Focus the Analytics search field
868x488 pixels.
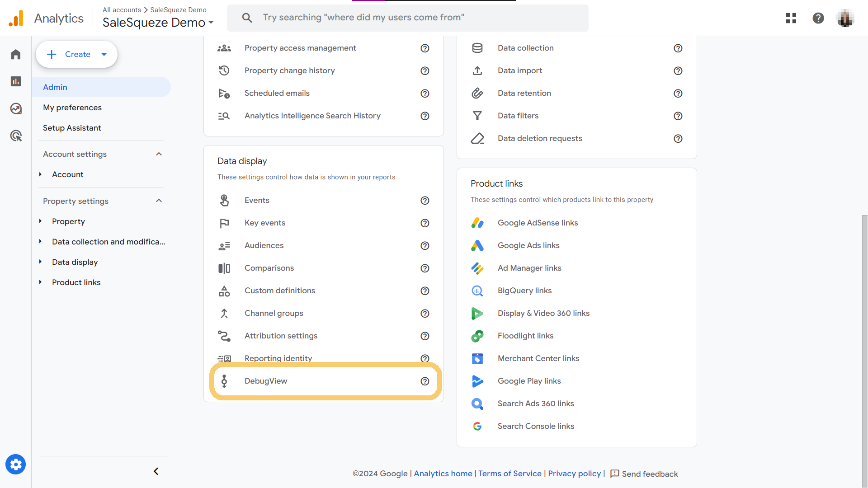tap(408, 18)
